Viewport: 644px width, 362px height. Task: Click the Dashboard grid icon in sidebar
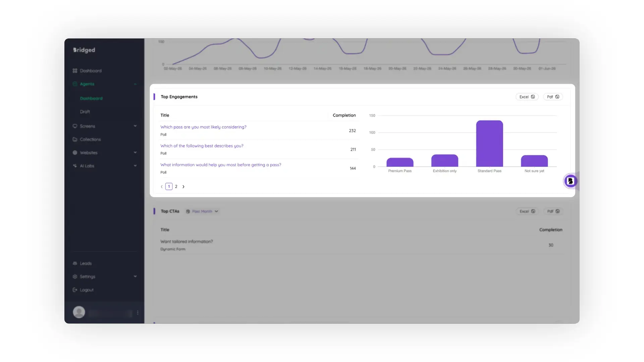pos(75,71)
